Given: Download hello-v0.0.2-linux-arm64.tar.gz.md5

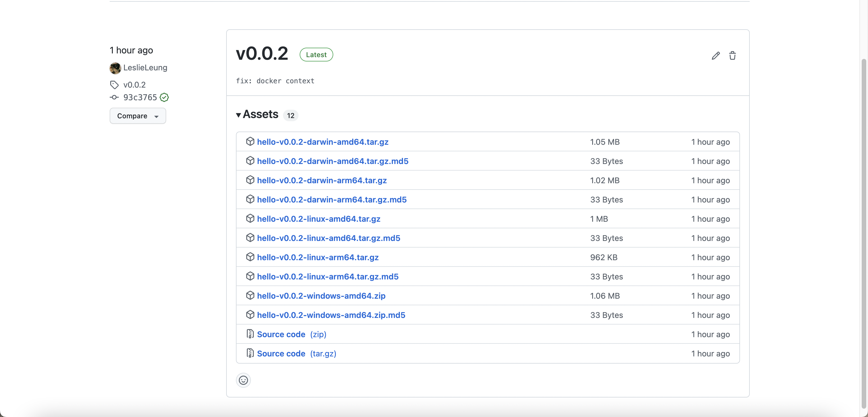Looking at the screenshot, I should click(328, 277).
